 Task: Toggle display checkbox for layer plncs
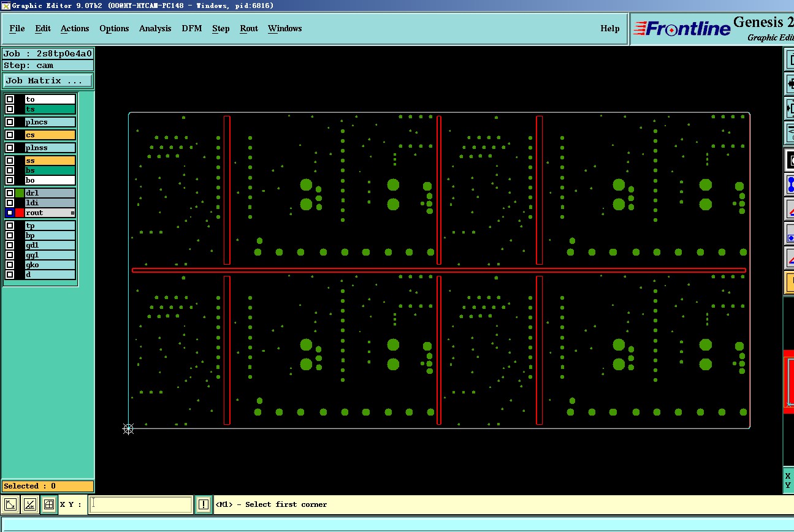[x=10, y=122]
